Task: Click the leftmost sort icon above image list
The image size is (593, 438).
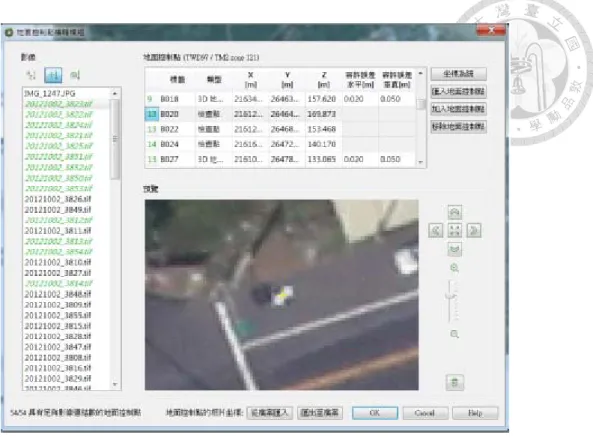Action: [x=31, y=75]
